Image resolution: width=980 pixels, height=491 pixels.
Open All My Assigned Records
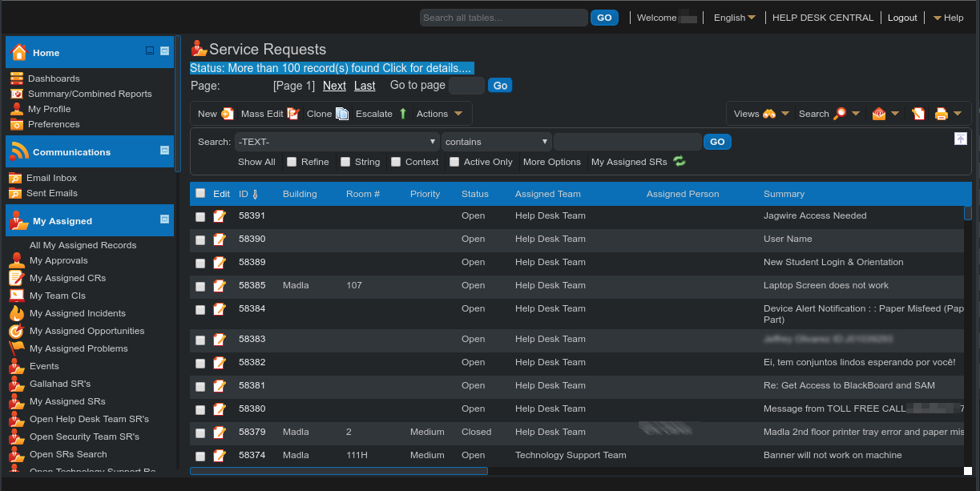83,245
